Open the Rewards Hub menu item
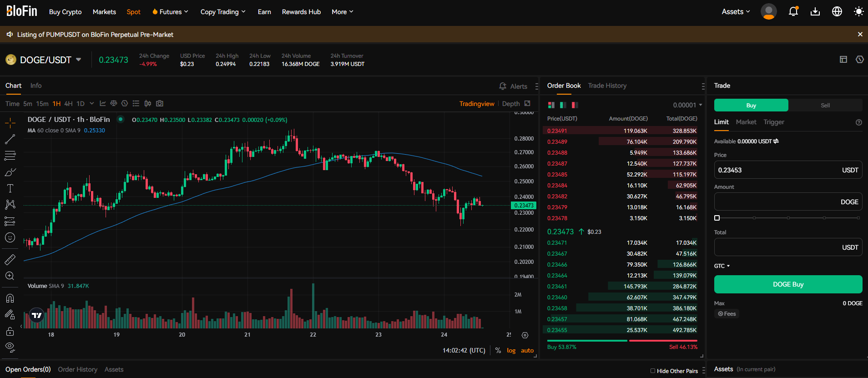868x378 pixels. coord(301,12)
